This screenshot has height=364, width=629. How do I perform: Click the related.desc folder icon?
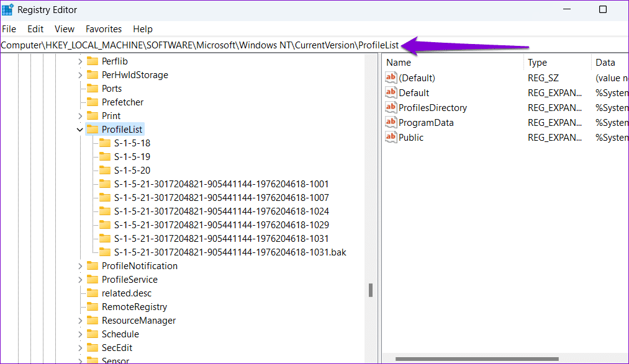tap(93, 293)
